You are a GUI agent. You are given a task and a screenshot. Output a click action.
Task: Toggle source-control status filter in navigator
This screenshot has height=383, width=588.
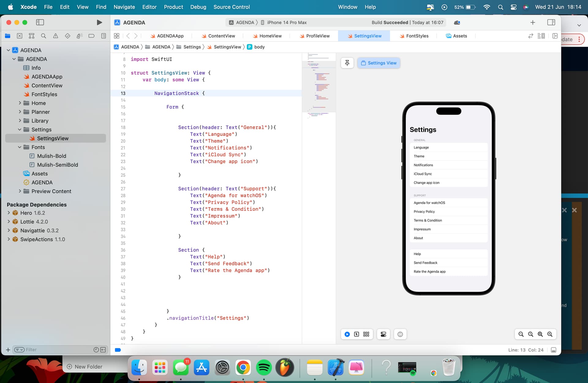tap(103, 350)
